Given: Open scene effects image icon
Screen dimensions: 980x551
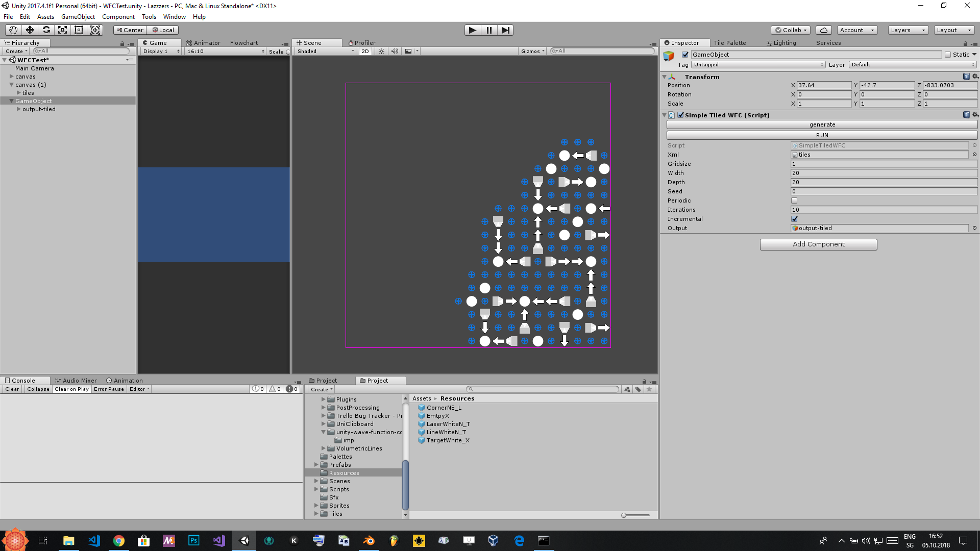Looking at the screenshot, I should coord(408,51).
